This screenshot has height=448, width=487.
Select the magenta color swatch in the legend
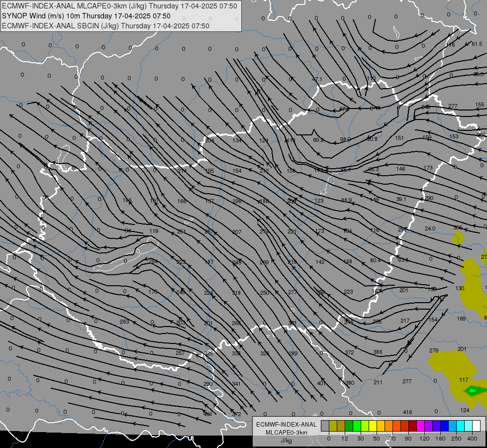tap(420, 426)
